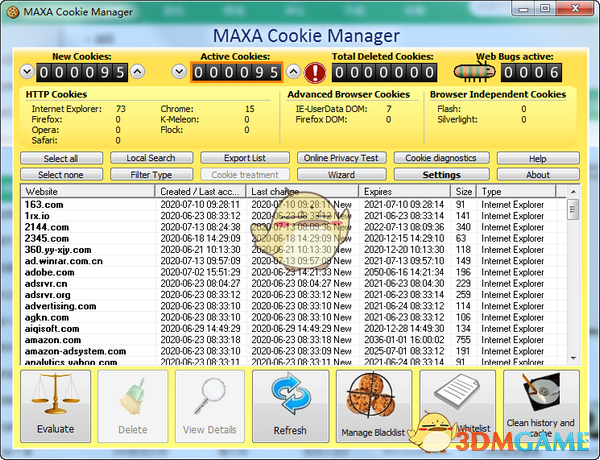Launch the Online Privacy Test
The width and height of the screenshot is (600, 460).
tap(342, 158)
